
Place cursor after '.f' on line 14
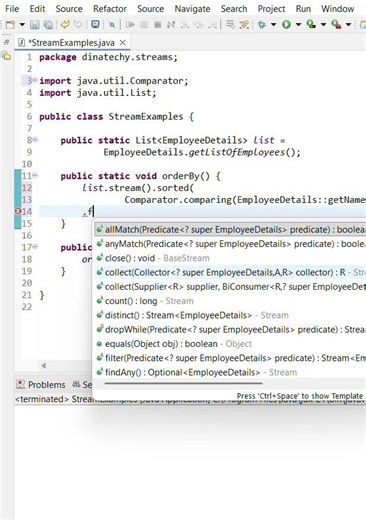pyautogui.click(x=94, y=211)
